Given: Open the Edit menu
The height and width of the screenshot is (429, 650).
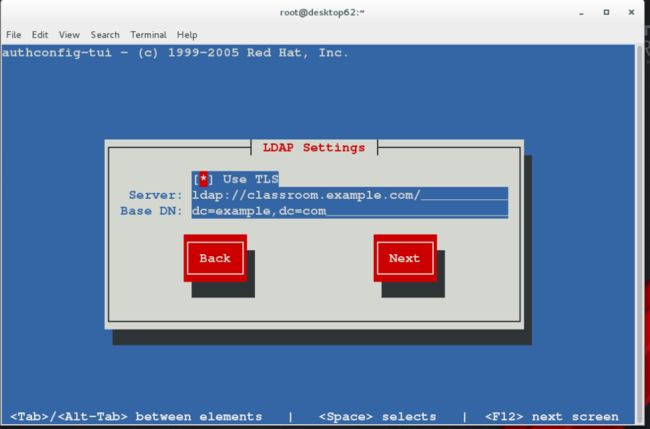Looking at the screenshot, I should point(40,35).
